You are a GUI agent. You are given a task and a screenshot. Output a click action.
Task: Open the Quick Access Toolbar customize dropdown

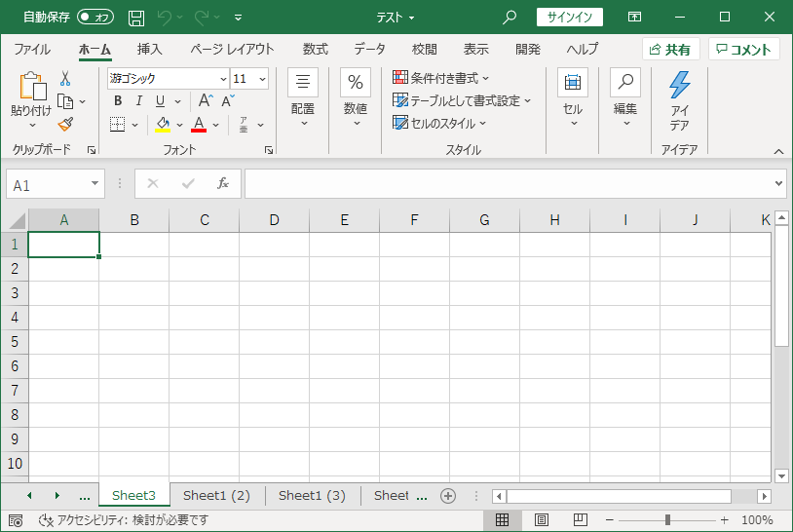click(239, 18)
